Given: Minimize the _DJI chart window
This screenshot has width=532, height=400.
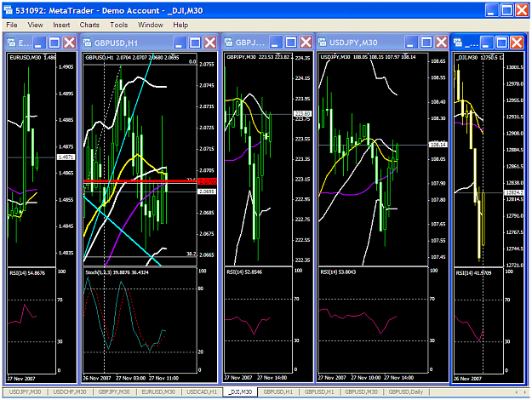Looking at the screenshot, I should pyautogui.click(x=487, y=43).
